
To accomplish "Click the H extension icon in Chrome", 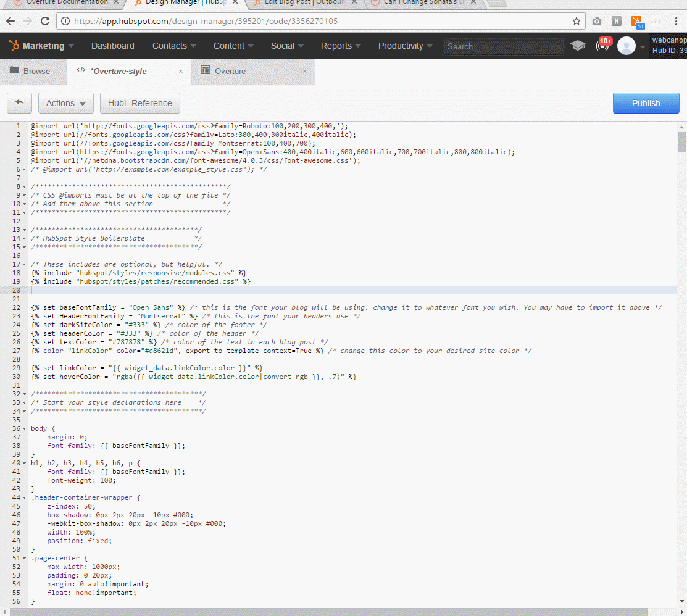I will click(617, 21).
